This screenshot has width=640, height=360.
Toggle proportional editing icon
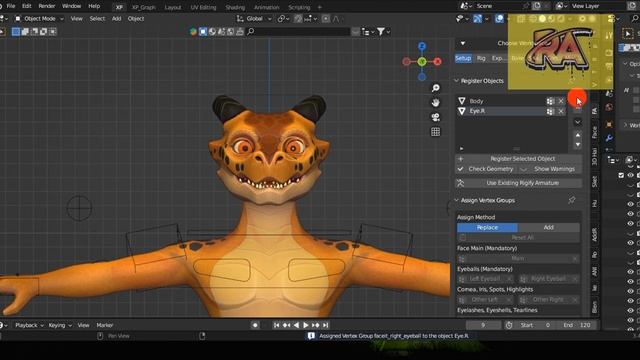[326, 19]
